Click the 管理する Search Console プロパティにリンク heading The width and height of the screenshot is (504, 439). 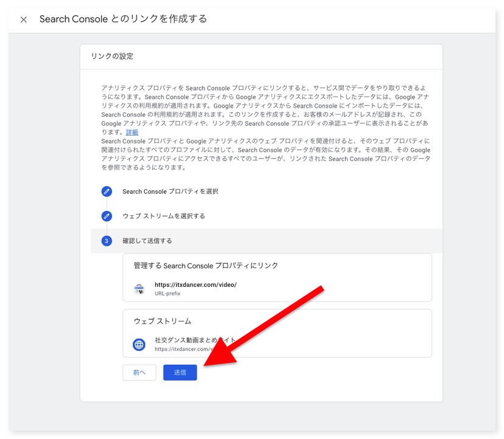206,266
